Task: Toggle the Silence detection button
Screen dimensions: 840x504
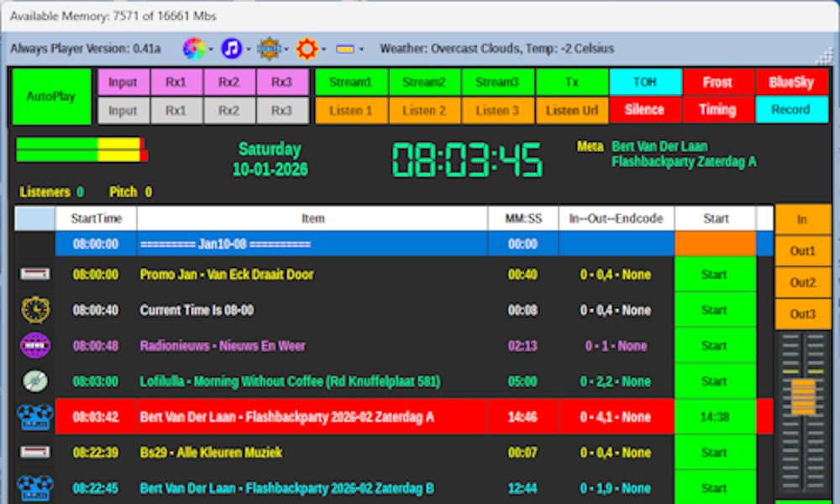Action: click(x=644, y=110)
